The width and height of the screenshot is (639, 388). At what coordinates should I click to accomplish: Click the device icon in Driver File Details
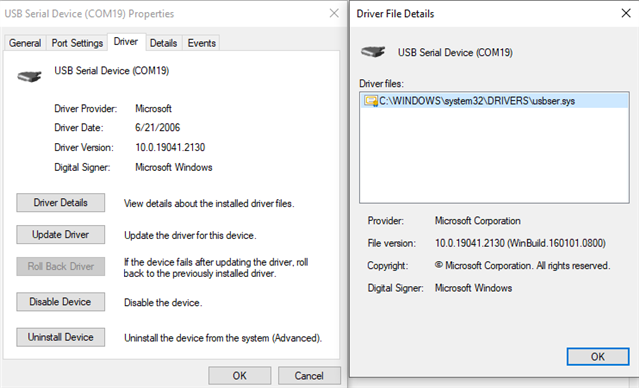pyautogui.click(x=373, y=52)
